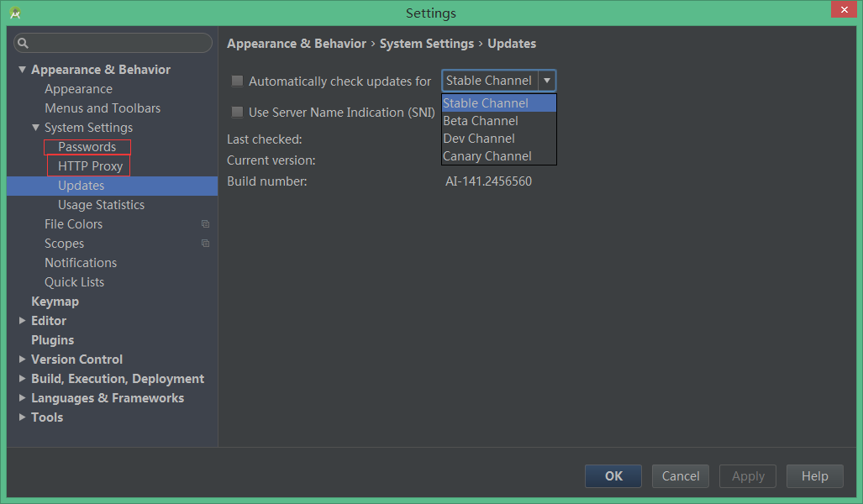
Task: Click the search magnifier icon
Action: [x=24, y=43]
